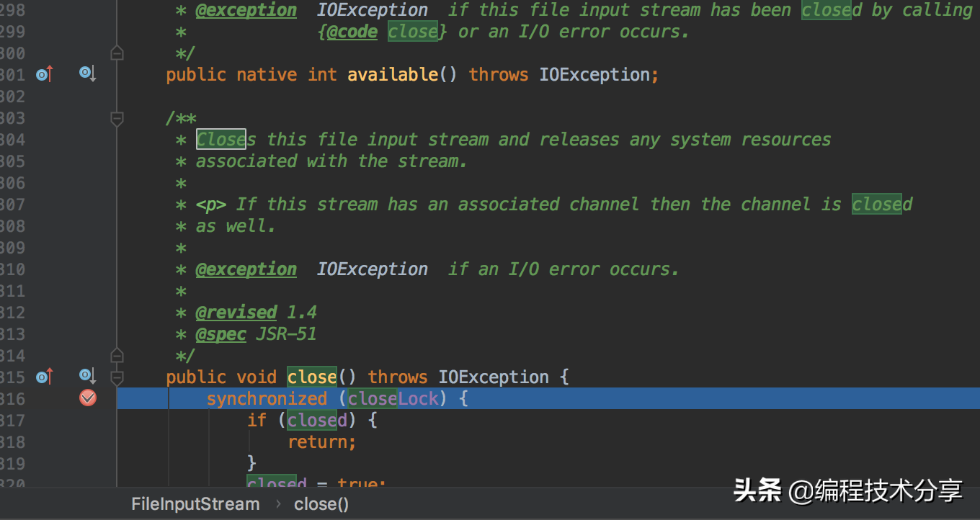This screenshot has height=520, width=980.
Task: Click the return; statement
Action: click(x=322, y=442)
